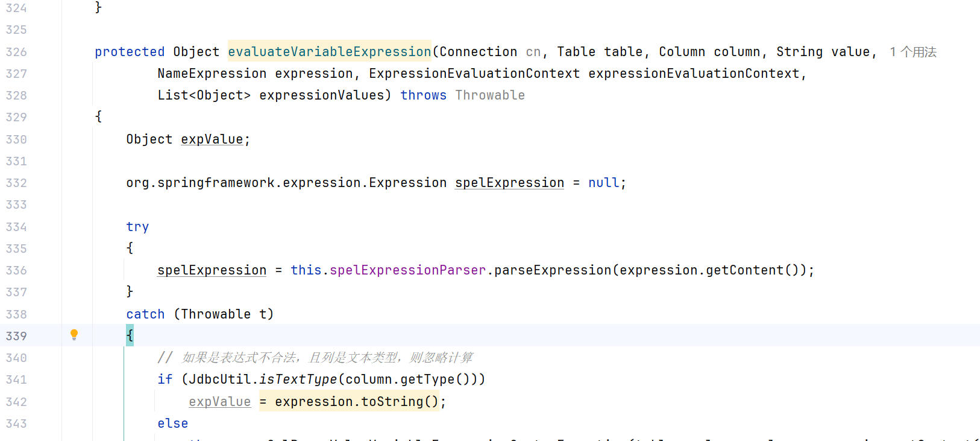Click the ExpressionEvaluationContext type name
The height and width of the screenshot is (441, 980).
pyautogui.click(x=474, y=74)
